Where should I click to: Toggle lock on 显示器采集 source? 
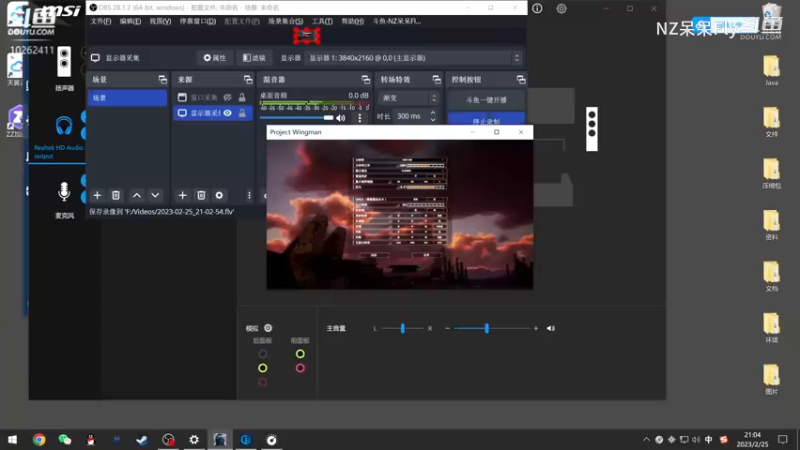242,113
